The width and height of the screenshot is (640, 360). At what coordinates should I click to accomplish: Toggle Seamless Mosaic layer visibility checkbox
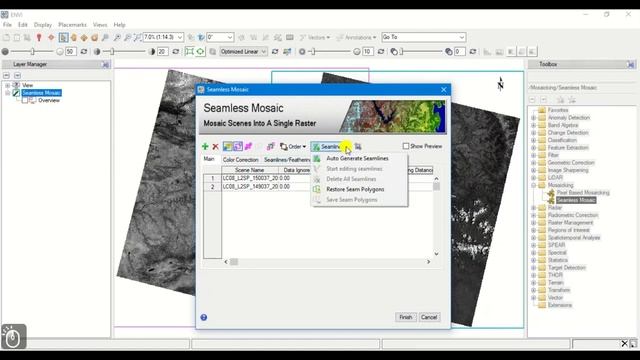16,93
